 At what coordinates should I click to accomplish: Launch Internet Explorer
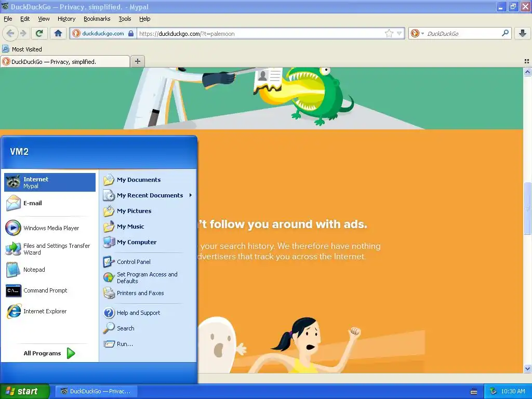[x=50, y=311]
